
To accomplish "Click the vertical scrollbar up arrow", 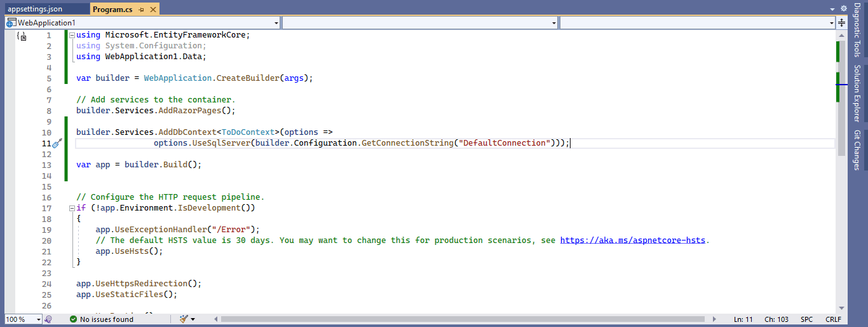I will [841, 35].
